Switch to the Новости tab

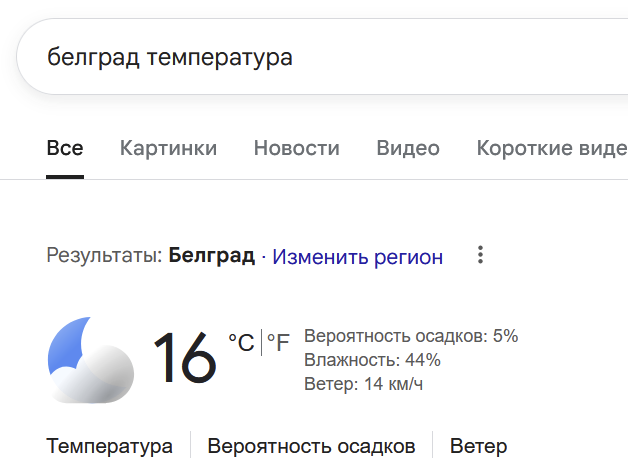coord(296,148)
